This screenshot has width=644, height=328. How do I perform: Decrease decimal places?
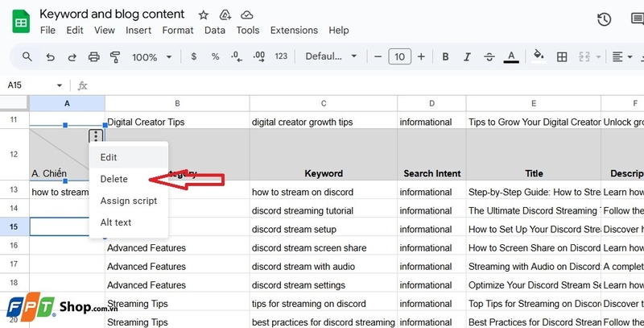(237, 56)
